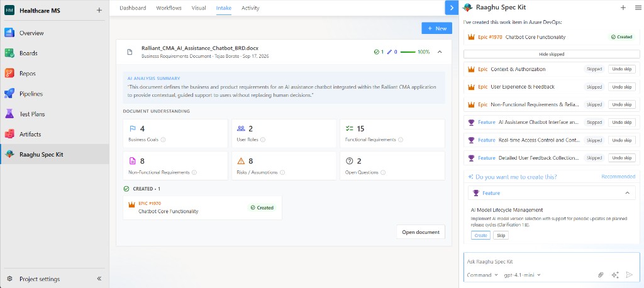
Task: Switch to the Activity tab
Action: click(x=250, y=8)
